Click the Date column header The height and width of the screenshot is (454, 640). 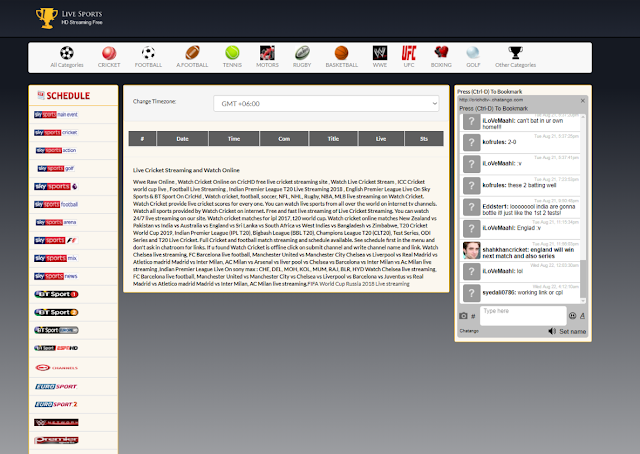tap(182, 139)
